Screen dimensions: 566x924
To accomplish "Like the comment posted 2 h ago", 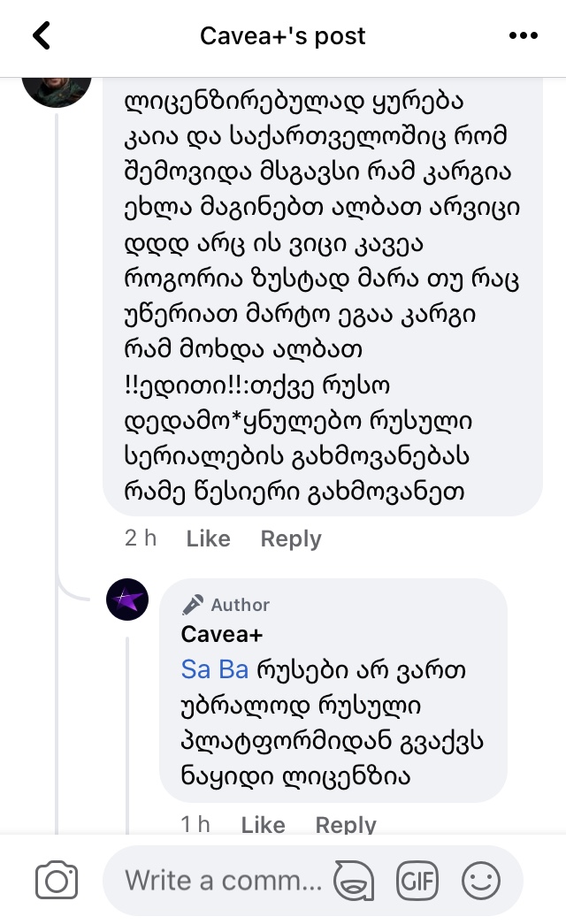I will point(208,538).
